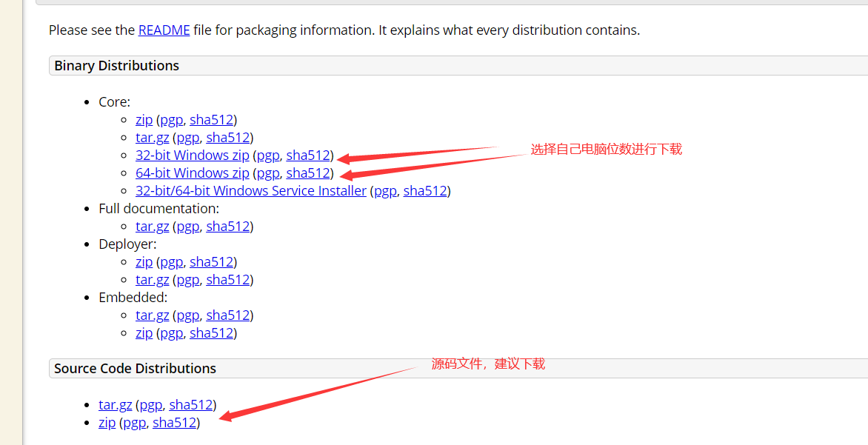The width and height of the screenshot is (868, 445).
Task: Download Full documentation tar.gz
Action: coord(153,226)
